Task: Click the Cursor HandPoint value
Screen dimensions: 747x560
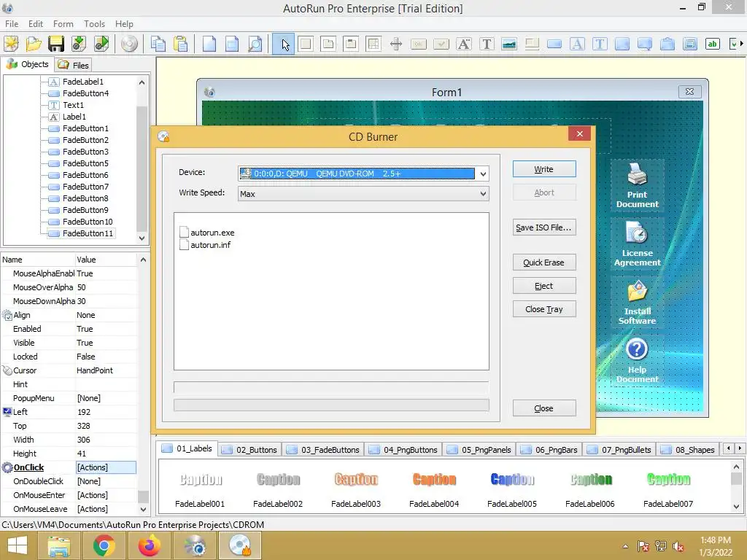Action: pos(106,370)
